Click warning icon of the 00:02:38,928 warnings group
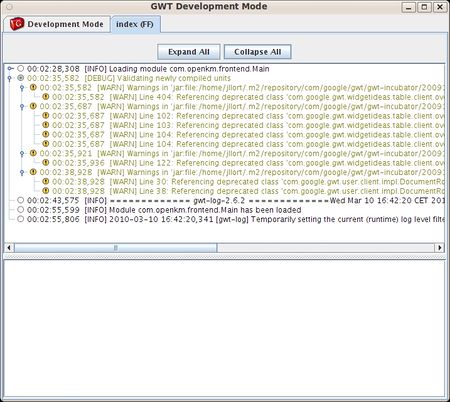 [x=33, y=172]
